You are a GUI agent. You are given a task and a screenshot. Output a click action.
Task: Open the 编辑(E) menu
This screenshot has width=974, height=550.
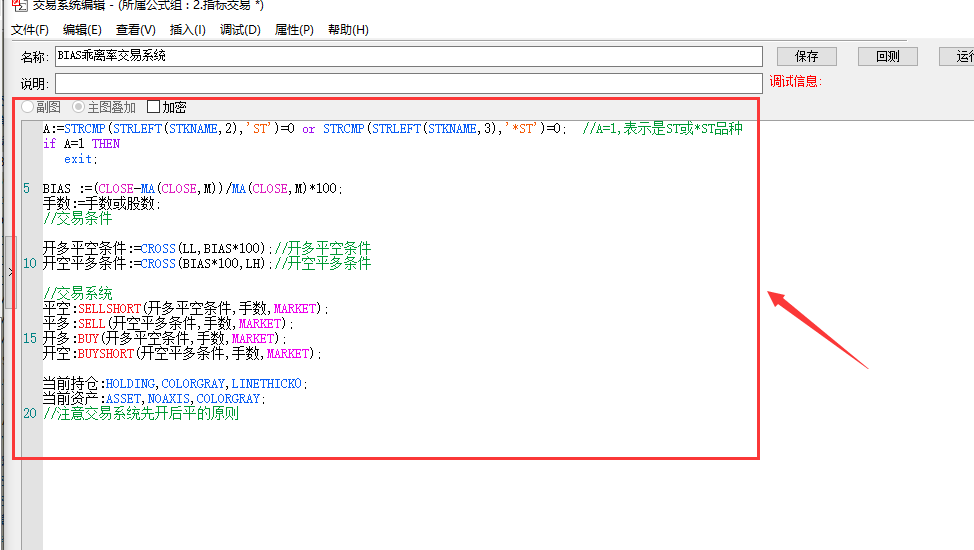[82, 30]
